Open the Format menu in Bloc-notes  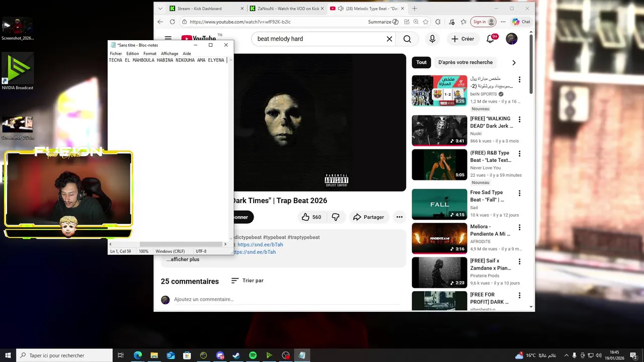pyautogui.click(x=149, y=53)
